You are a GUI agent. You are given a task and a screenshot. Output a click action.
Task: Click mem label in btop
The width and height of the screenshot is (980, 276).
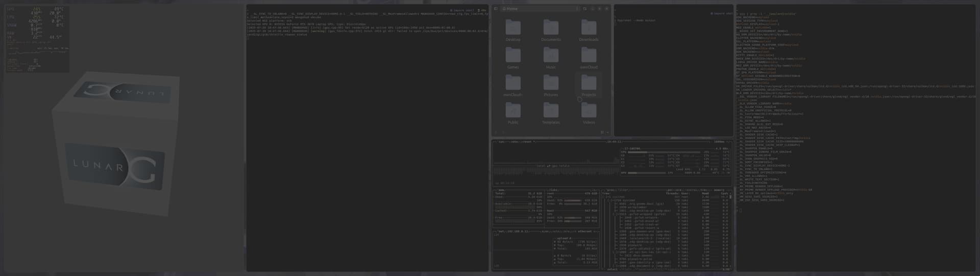point(501,190)
